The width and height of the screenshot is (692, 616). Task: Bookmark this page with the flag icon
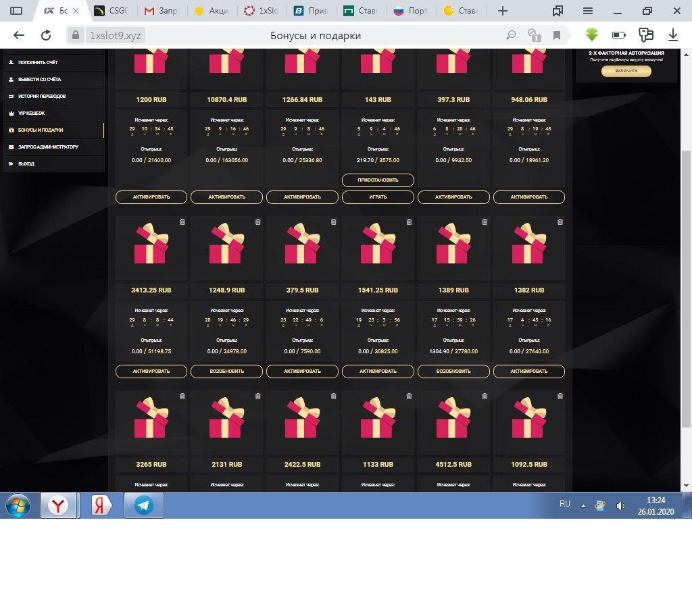557,35
